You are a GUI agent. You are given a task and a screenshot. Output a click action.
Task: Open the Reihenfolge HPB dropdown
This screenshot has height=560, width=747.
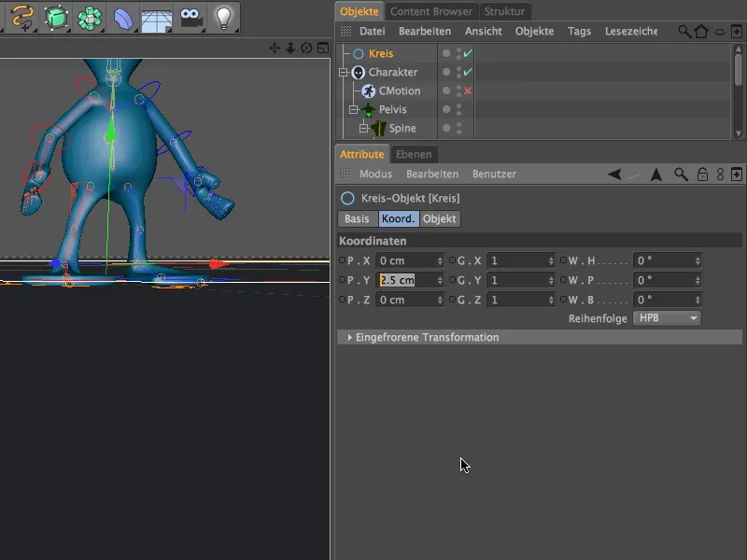tap(667, 318)
